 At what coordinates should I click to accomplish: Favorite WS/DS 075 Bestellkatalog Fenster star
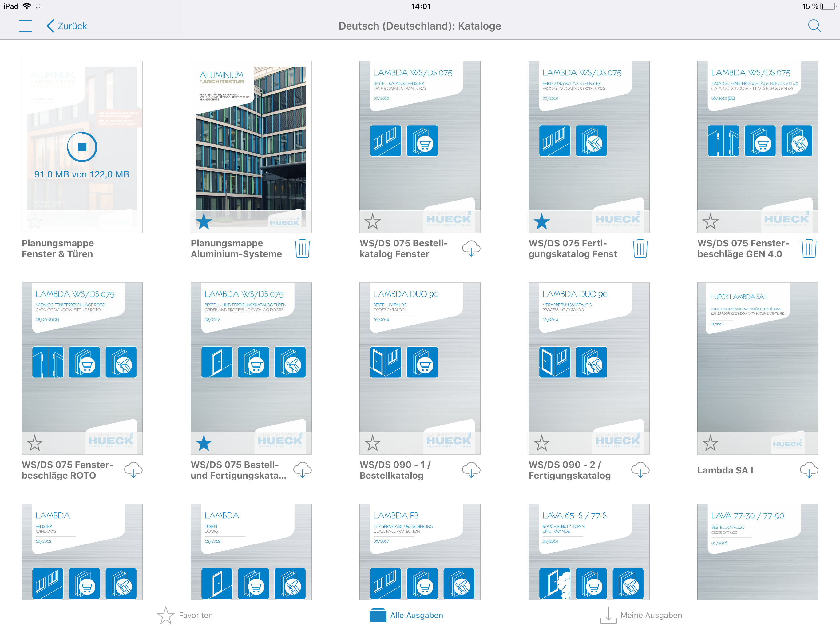[x=373, y=221]
